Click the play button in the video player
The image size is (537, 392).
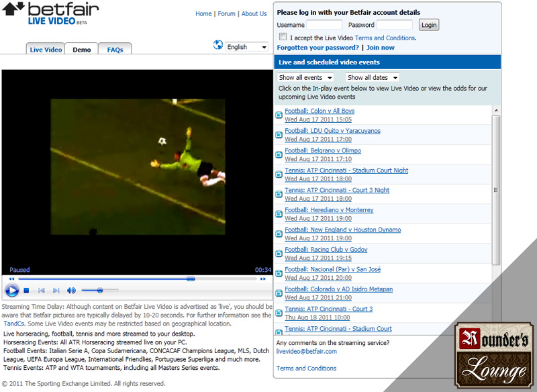click(12, 291)
